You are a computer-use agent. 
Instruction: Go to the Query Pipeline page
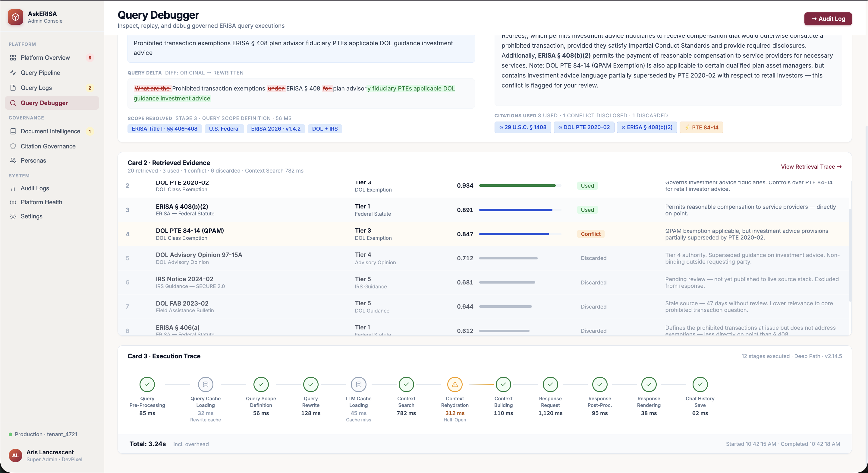(52, 72)
